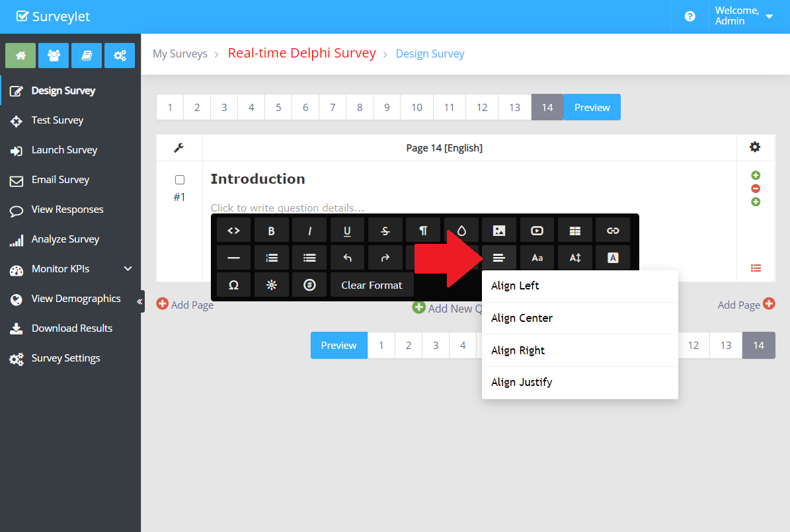Click the Insert Link toolbar icon

613,231
